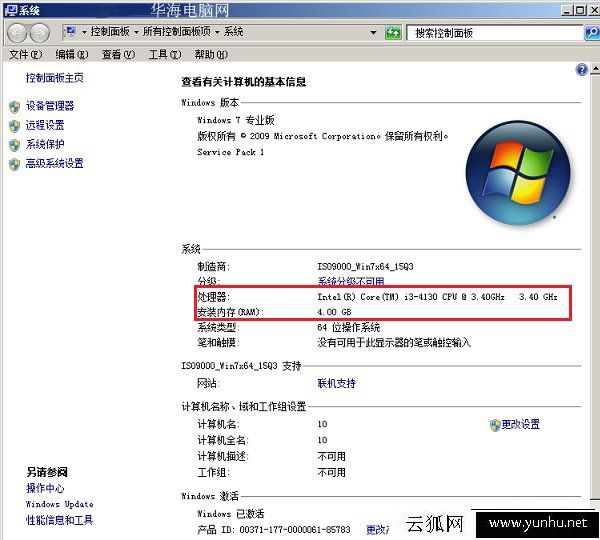Click the Windows 已激活 status text
Screen dimensions: 600x540
coord(231,513)
